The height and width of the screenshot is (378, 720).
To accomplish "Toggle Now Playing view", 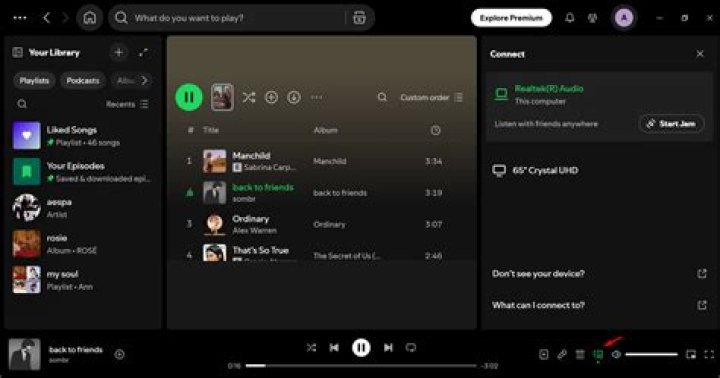I will click(544, 354).
